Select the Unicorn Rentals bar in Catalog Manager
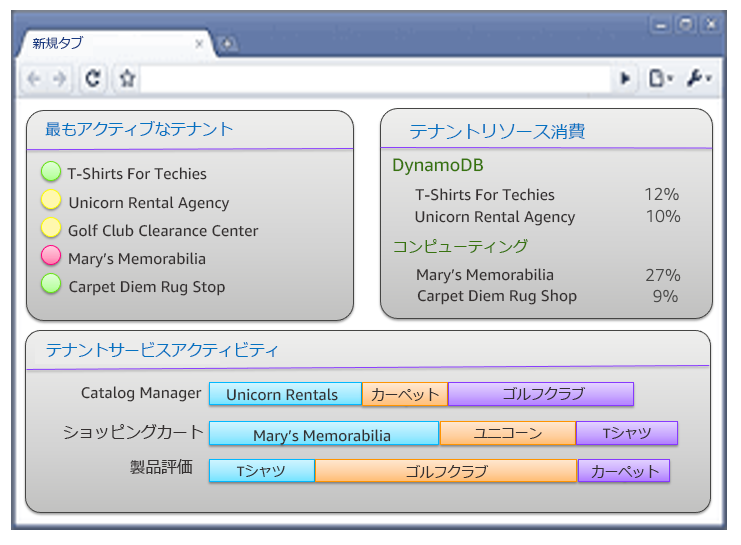741x545 pixels. pos(285,394)
